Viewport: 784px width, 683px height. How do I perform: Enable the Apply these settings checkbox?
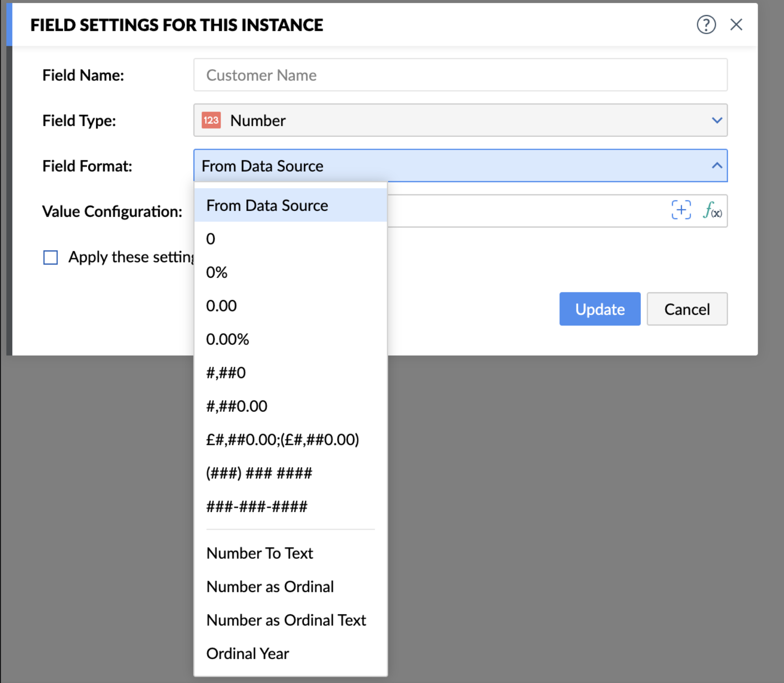click(x=51, y=257)
